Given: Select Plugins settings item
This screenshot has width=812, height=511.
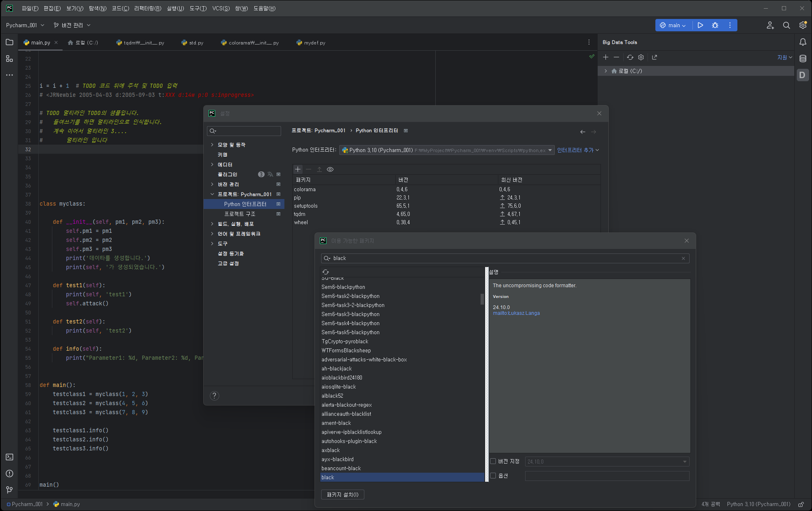Looking at the screenshot, I should click(228, 174).
